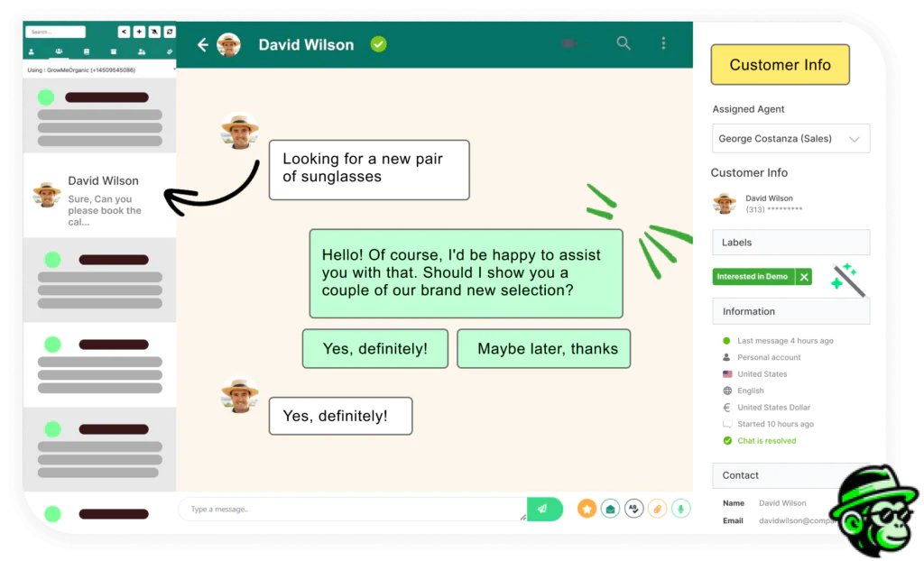Open the three-dot chat options menu
Viewport: 924px width, 561px height.
pyautogui.click(x=663, y=43)
